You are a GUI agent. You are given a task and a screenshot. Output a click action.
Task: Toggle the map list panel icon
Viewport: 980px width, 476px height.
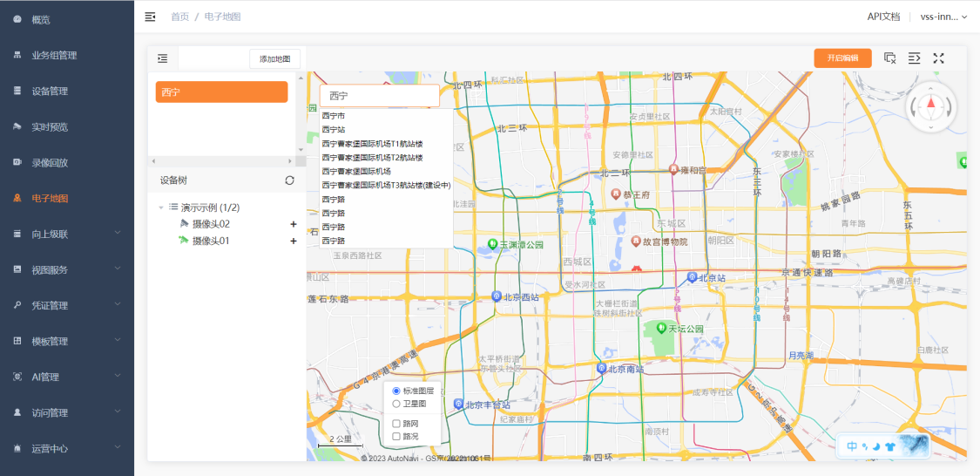(x=163, y=58)
